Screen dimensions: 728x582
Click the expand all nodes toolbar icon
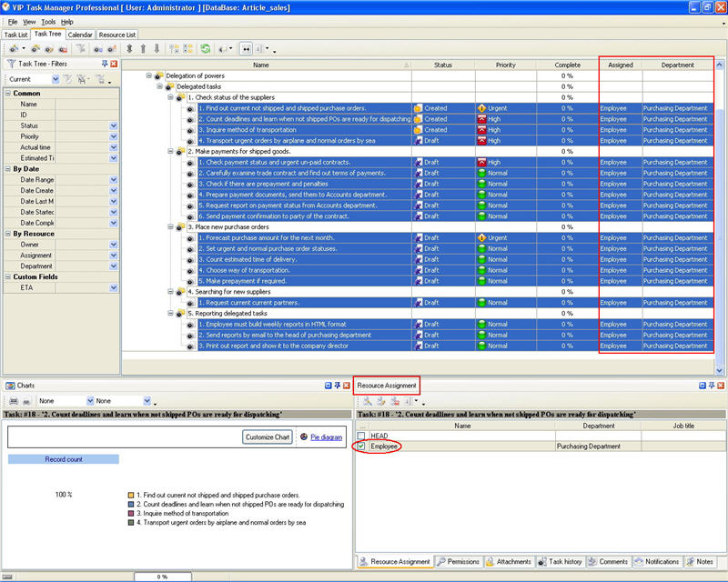(174, 48)
